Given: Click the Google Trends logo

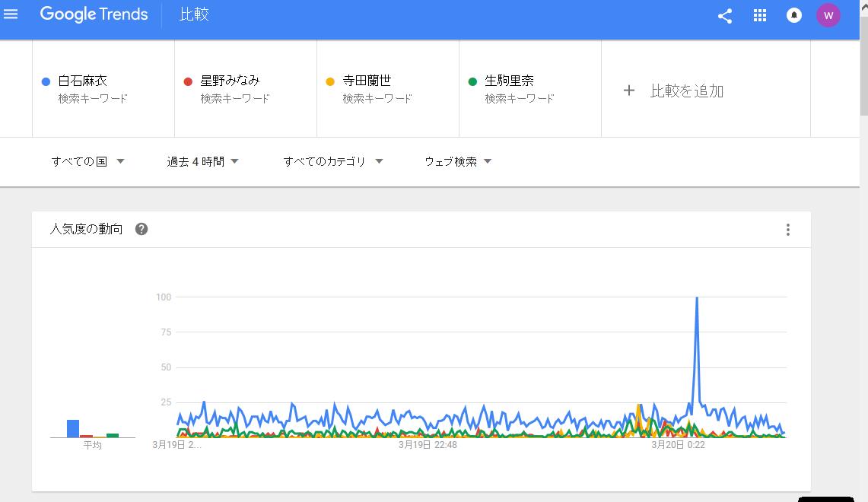Looking at the screenshot, I should (x=94, y=14).
